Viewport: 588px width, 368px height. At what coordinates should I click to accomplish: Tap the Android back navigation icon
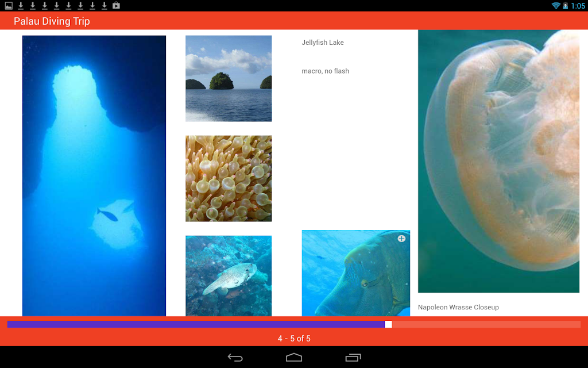(235, 358)
